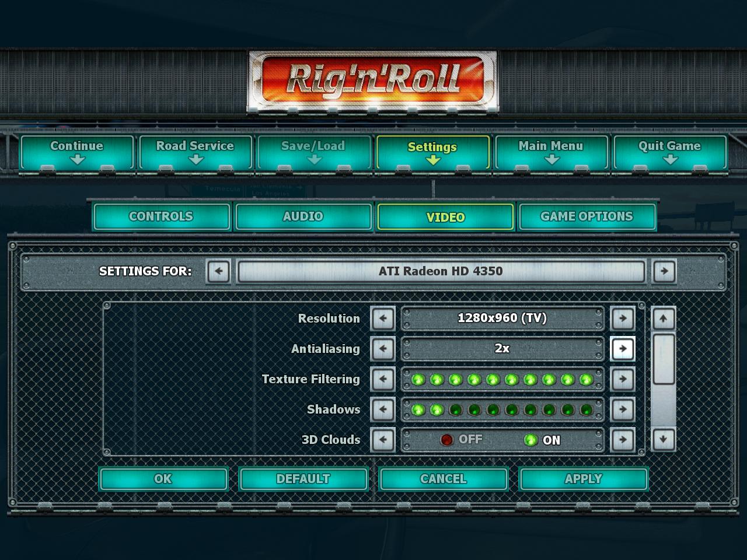Click the 3D Clouds label
747x560 pixels.
tap(331, 440)
